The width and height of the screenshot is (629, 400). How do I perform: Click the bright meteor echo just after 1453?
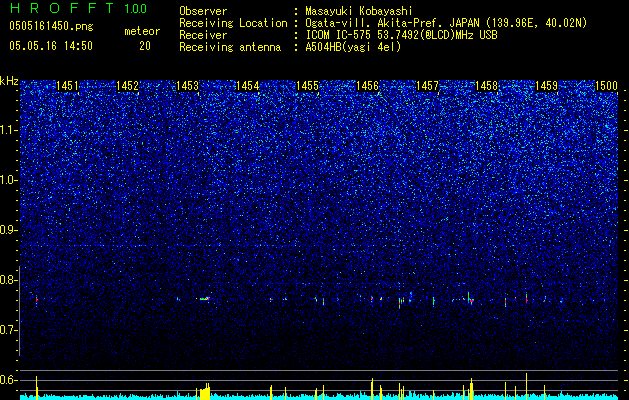tap(205, 298)
